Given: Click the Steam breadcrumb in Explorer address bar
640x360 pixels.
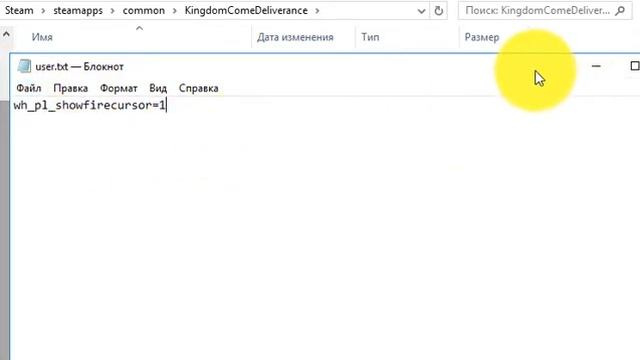Looking at the screenshot, I should (19, 11).
